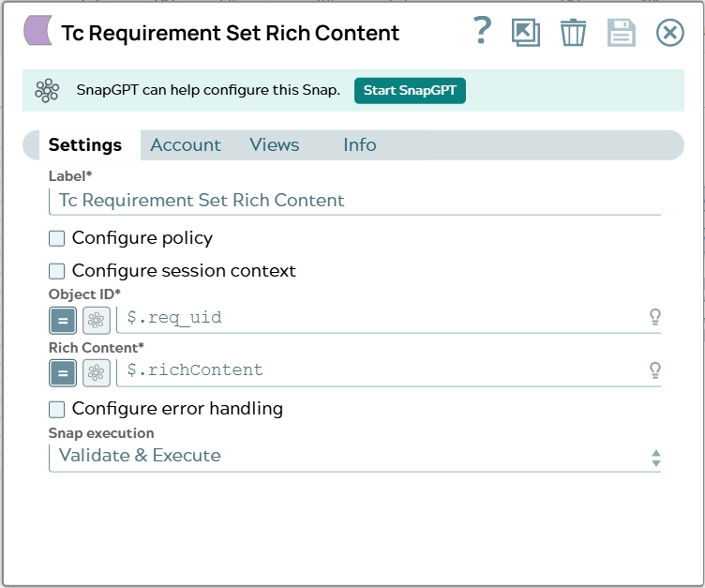Open suggestions lightbulb for Object ID
The image size is (705, 588).
[x=655, y=318]
